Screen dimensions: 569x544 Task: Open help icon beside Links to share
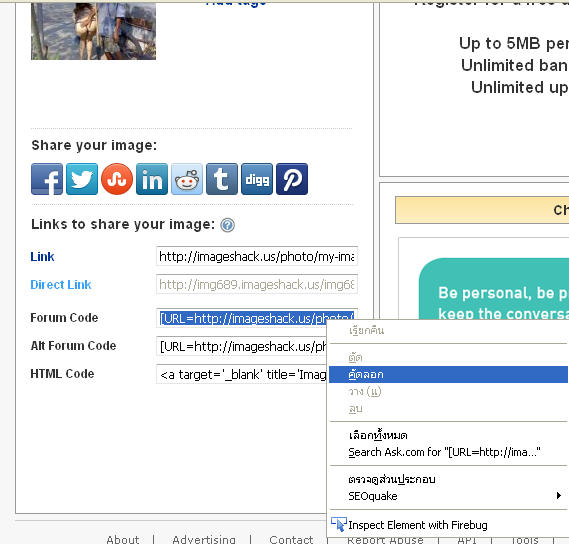point(228,225)
